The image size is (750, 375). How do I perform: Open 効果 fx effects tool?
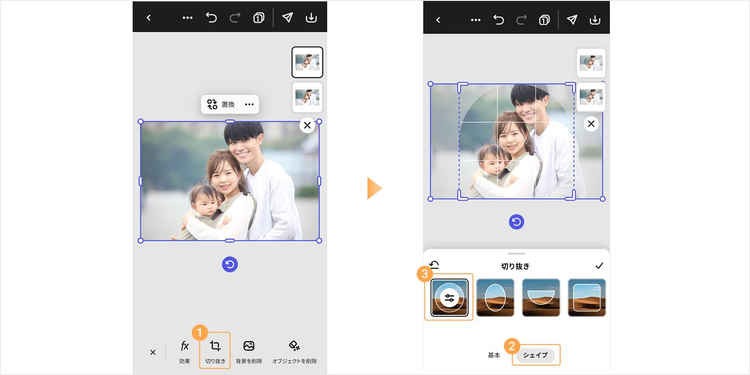185,352
